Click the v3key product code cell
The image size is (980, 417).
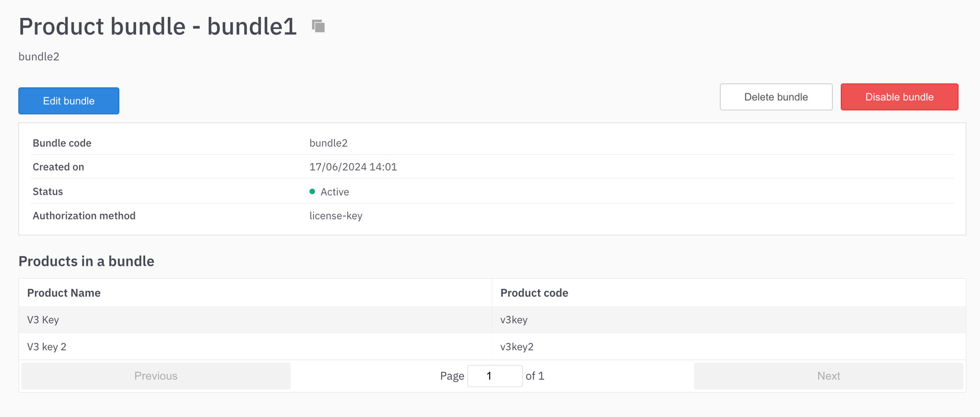514,320
